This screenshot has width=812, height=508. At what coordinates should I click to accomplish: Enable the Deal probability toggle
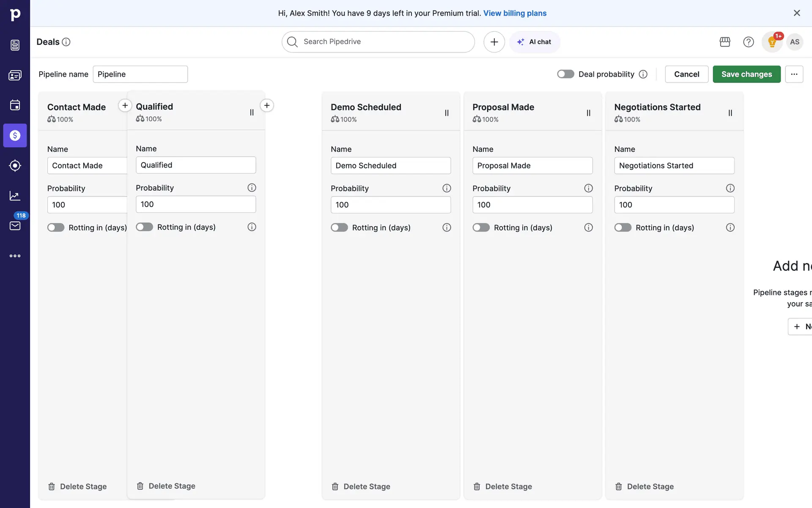click(x=565, y=74)
